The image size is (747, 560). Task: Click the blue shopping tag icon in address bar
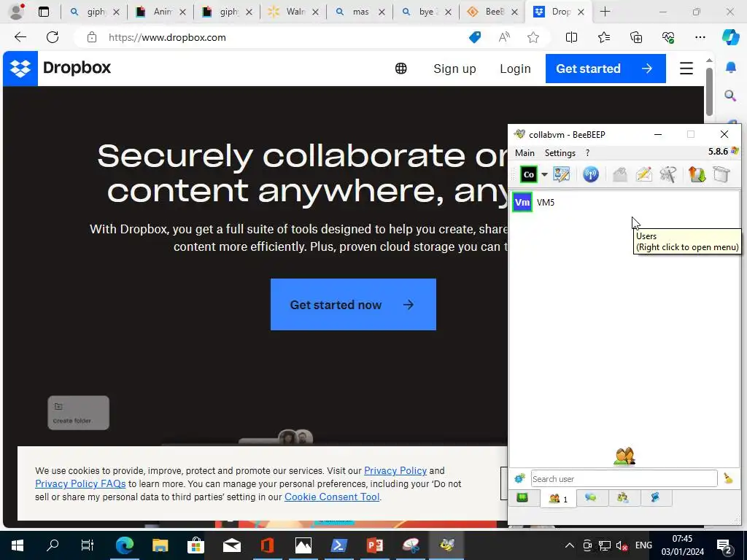(x=474, y=37)
